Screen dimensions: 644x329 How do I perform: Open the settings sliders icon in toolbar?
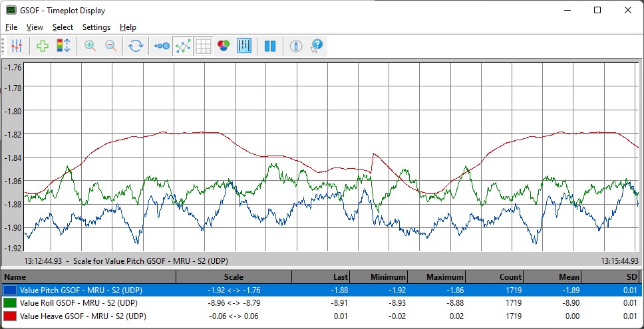[17, 46]
